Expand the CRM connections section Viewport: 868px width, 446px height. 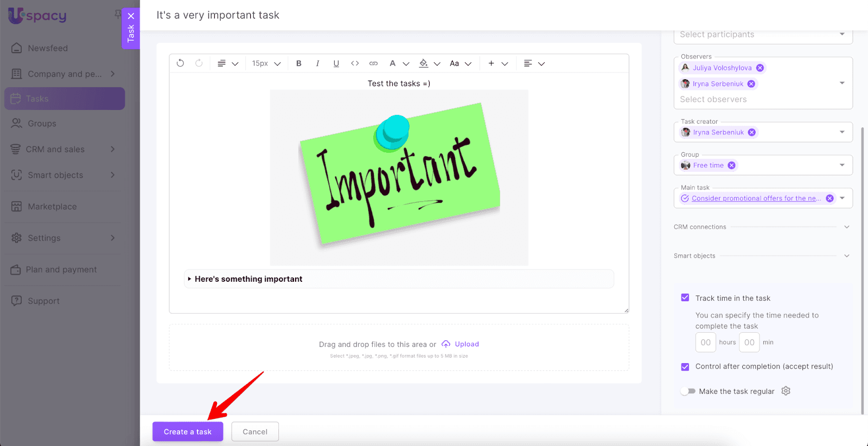point(846,227)
